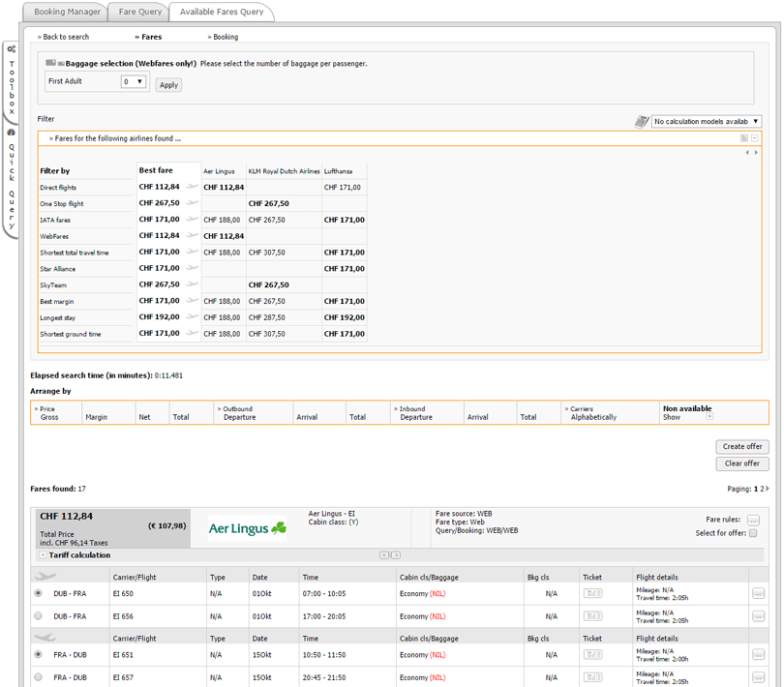Screen dimensions: 784x687
Task: Click the KLM Royal Dutch Airlines column header
Action: (x=284, y=171)
